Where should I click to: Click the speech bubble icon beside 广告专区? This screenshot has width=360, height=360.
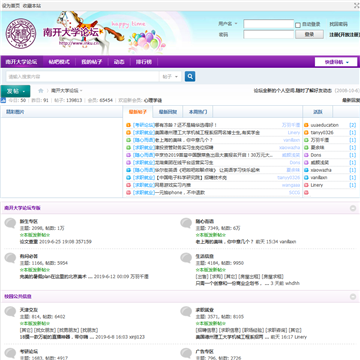[186, 353]
